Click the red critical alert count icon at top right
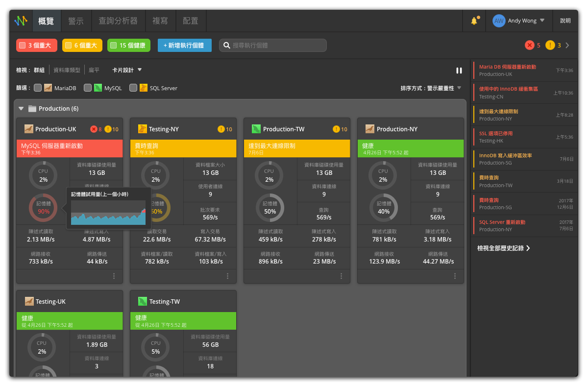This screenshot has width=588, height=387. point(530,45)
